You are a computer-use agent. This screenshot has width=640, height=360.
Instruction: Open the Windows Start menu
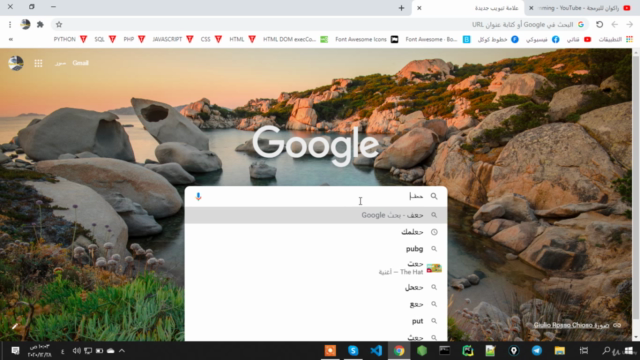629,351
